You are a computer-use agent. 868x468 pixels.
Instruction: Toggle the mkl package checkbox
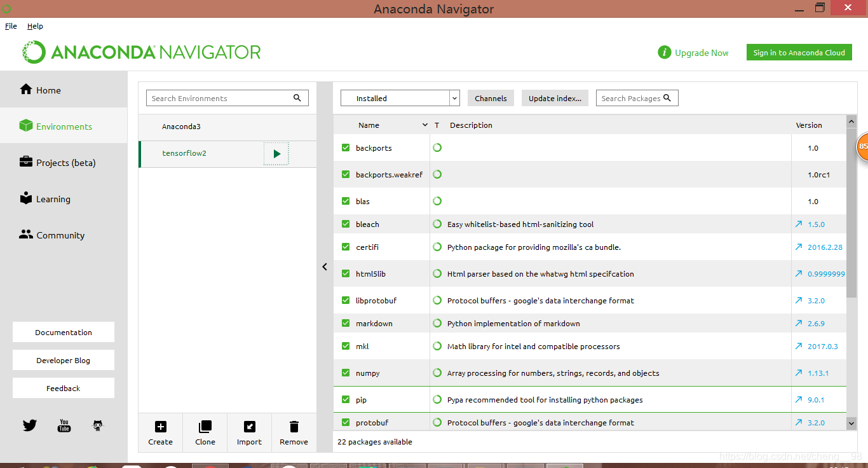pos(346,346)
